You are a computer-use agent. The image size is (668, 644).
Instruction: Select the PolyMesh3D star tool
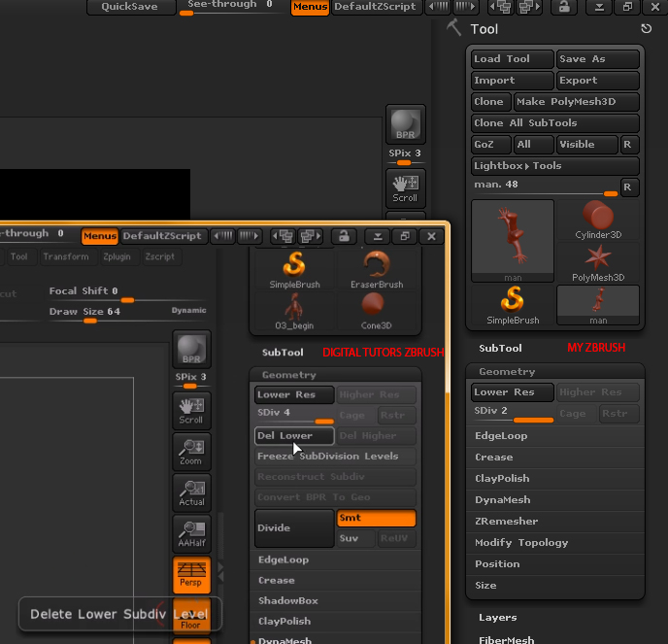pos(598,263)
